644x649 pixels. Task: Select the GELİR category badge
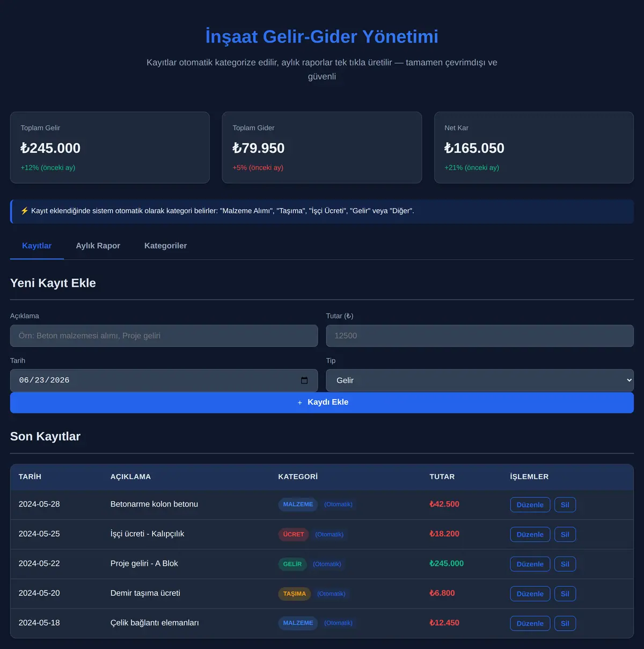292,564
